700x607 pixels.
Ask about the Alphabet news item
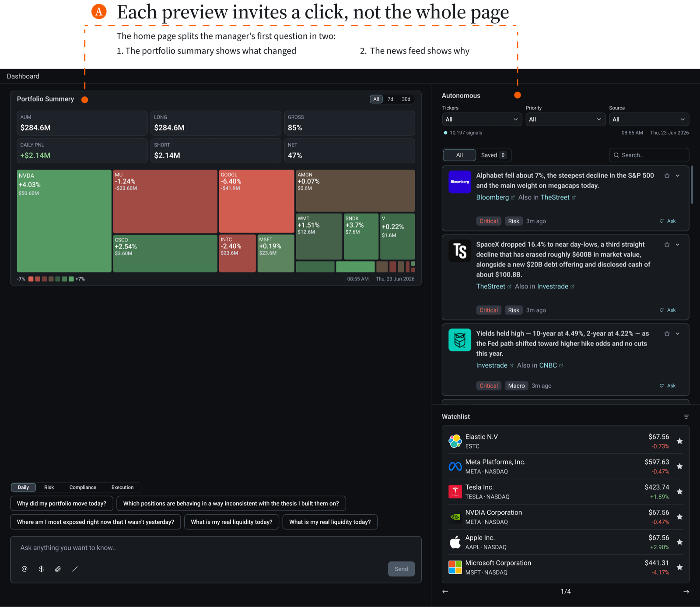tap(668, 221)
